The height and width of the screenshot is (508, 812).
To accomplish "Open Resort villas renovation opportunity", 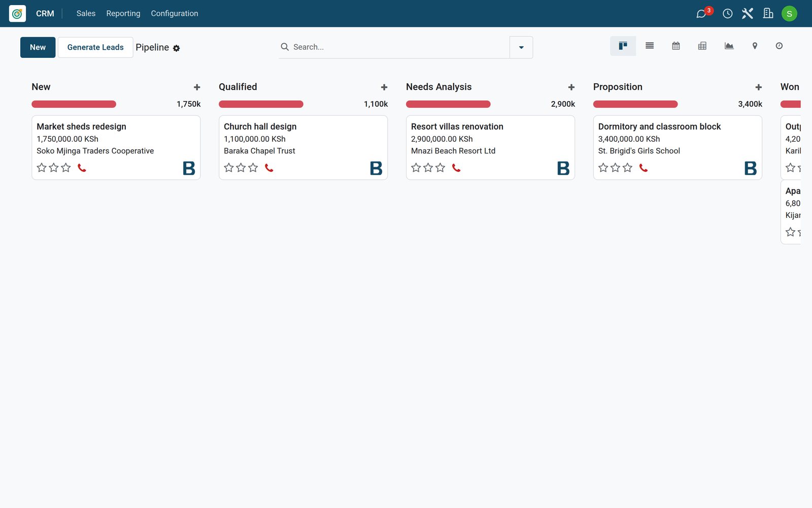I will point(490,147).
